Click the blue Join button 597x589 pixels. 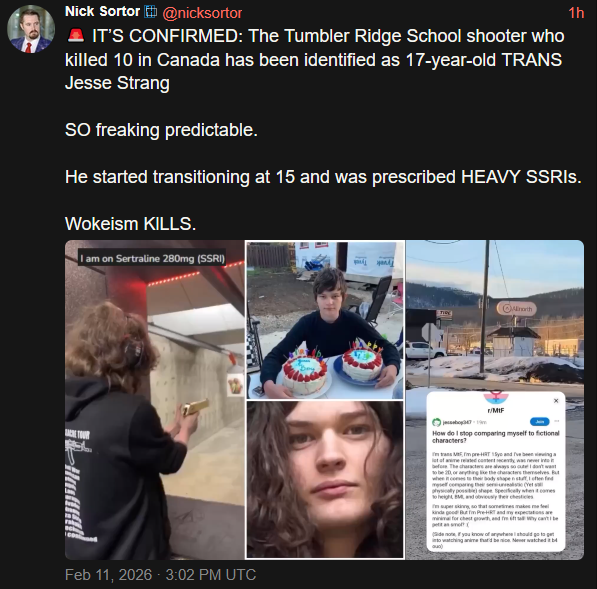click(x=540, y=421)
